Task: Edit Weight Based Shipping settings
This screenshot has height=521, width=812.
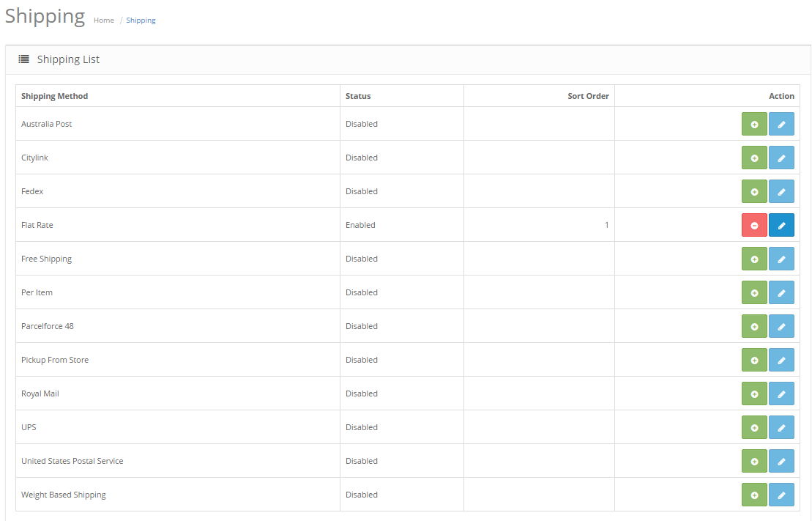Action: (x=781, y=495)
